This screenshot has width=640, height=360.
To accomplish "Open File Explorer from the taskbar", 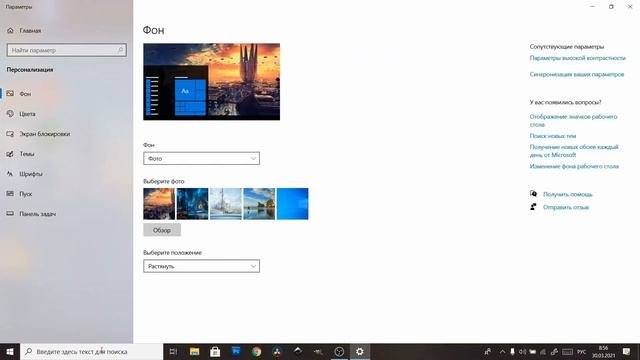I will point(194,351).
